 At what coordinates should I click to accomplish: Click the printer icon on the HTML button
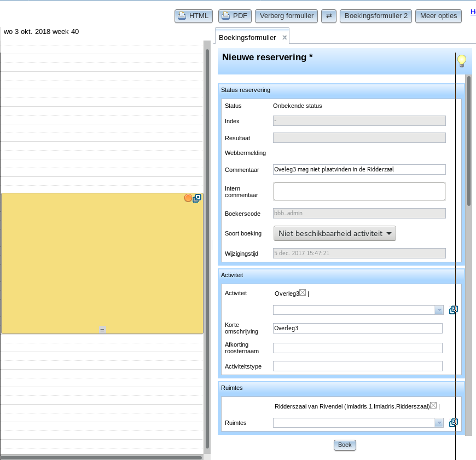(182, 16)
